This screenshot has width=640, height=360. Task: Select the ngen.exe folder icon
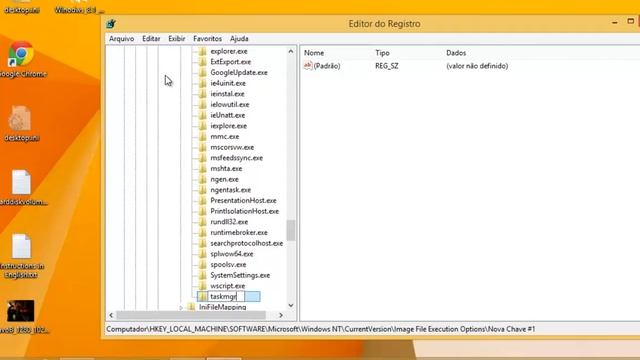[x=202, y=179]
